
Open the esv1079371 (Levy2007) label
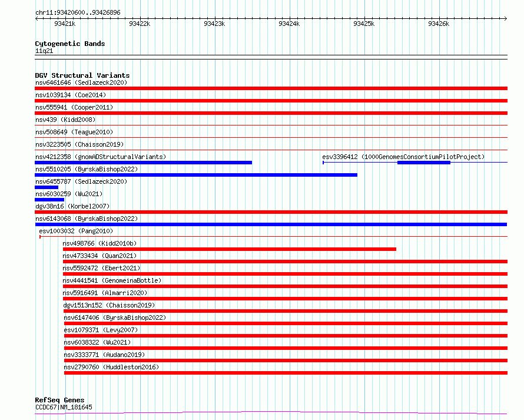click(101, 330)
